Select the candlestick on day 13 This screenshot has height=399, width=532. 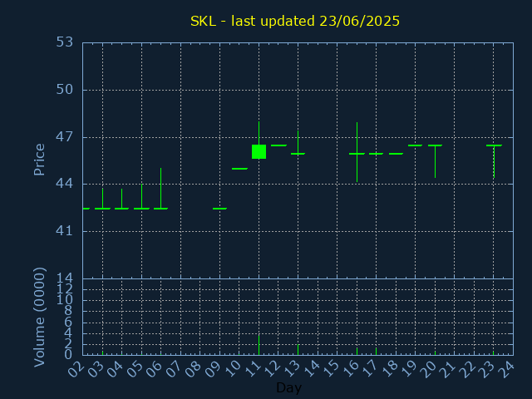tap(298, 142)
